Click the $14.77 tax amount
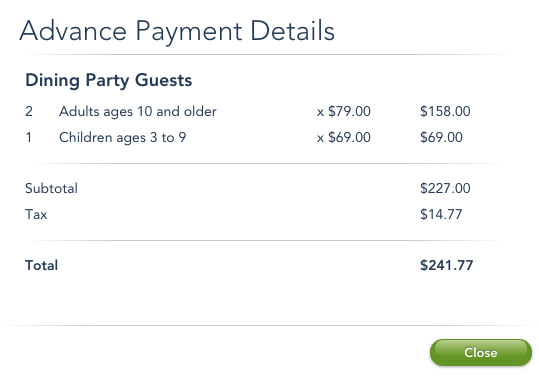The width and height of the screenshot is (539, 379). [441, 214]
